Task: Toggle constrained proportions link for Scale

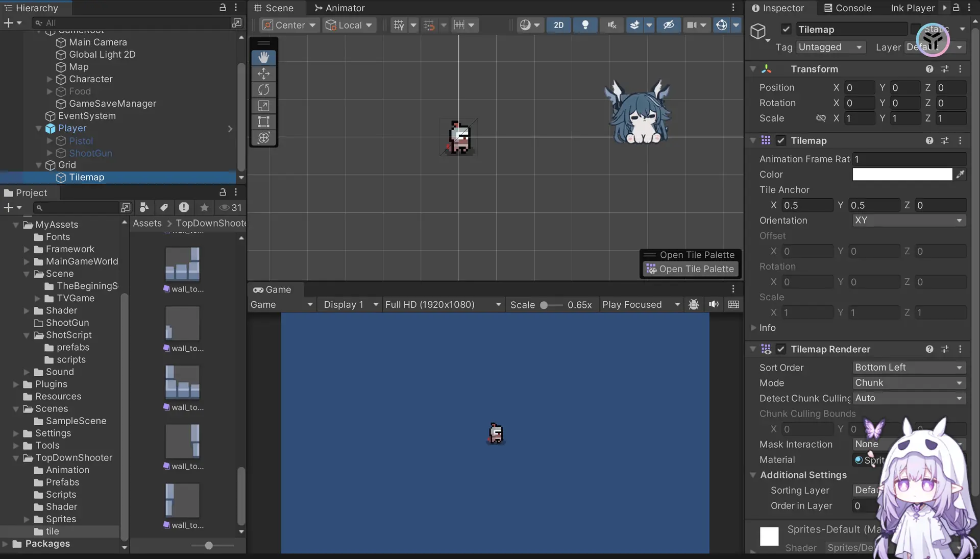Action: pyautogui.click(x=820, y=118)
